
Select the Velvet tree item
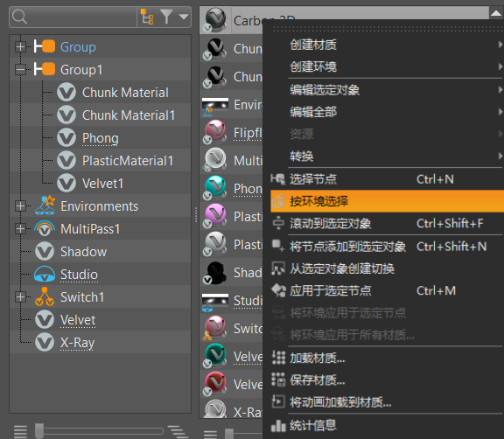point(78,320)
